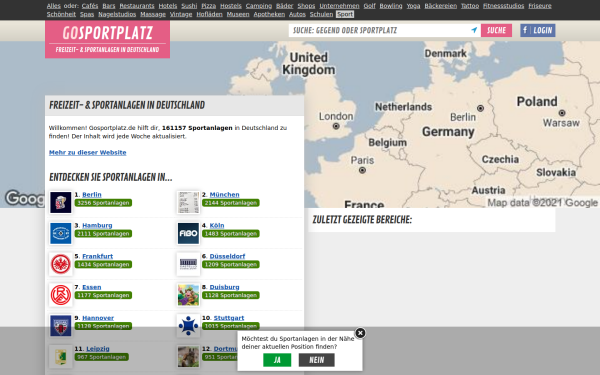Select 'Golf' category
Image resolution: width=600 pixels, height=375 pixels.
pos(369,6)
